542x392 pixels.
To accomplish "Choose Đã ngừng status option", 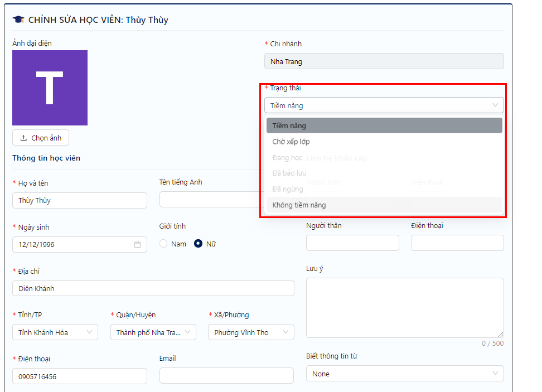I will pyautogui.click(x=384, y=189).
